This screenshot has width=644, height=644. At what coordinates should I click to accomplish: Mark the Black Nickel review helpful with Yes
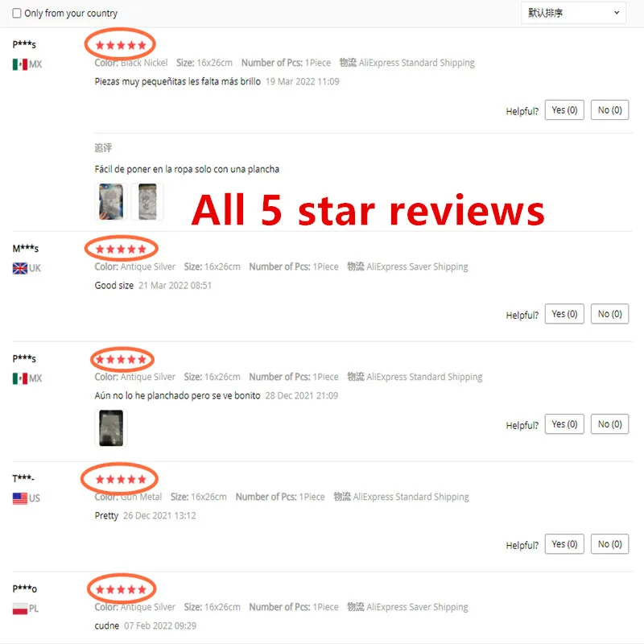pyautogui.click(x=564, y=110)
